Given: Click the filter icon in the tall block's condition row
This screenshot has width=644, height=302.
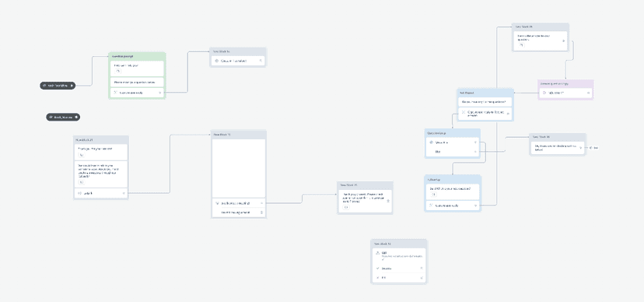Looking at the screenshot, I should 217,203.
